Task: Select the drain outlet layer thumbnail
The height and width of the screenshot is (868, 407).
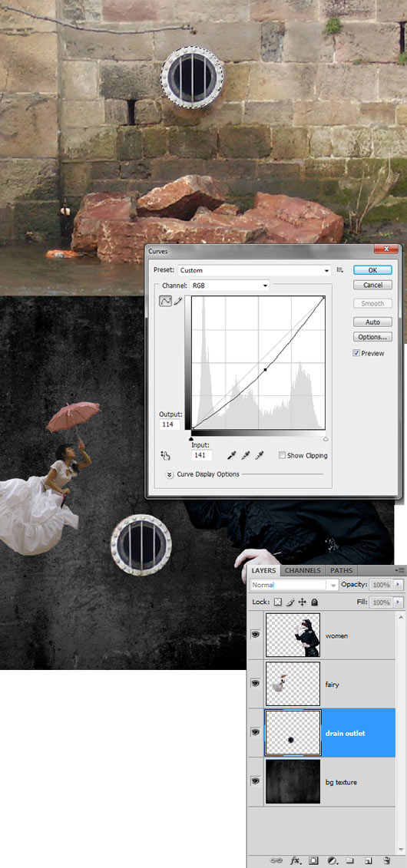Action: pos(293,732)
